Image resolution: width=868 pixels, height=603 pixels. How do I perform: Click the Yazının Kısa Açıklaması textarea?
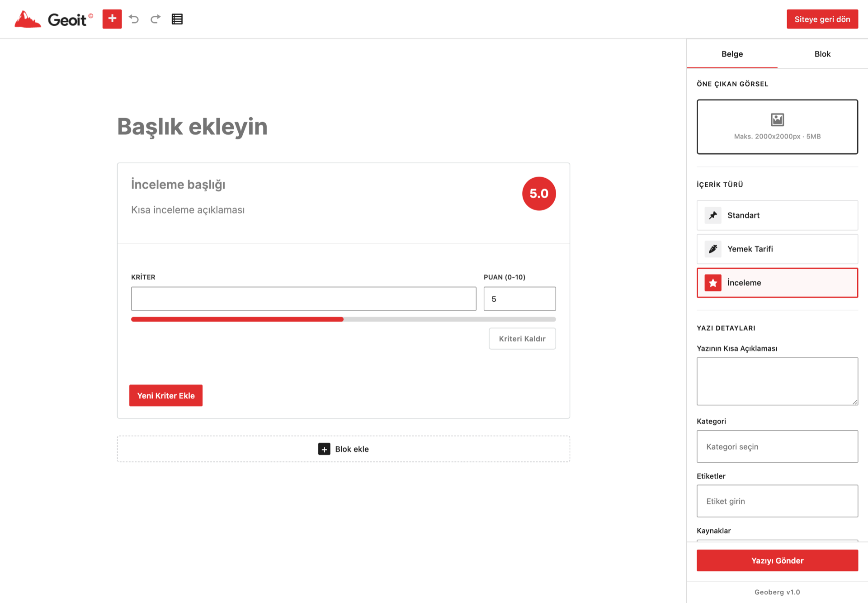point(777,381)
